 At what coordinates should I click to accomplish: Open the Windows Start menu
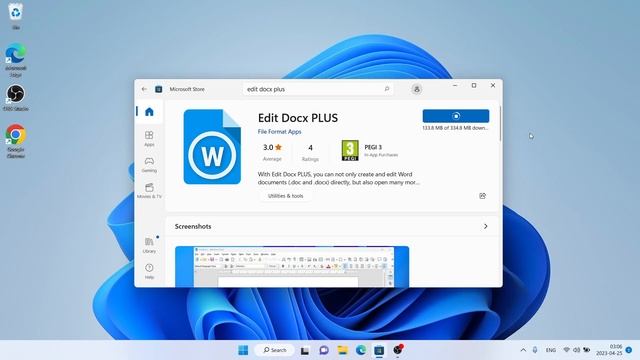pyautogui.click(x=243, y=350)
